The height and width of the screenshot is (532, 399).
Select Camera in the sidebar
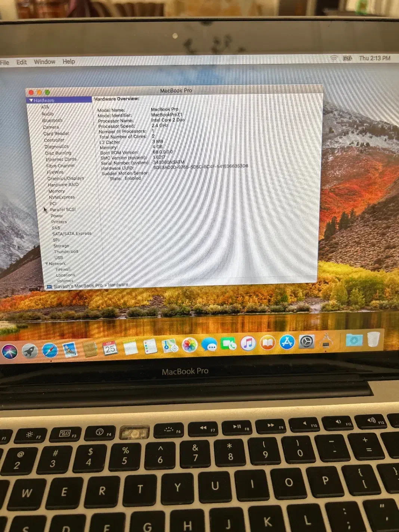click(51, 127)
